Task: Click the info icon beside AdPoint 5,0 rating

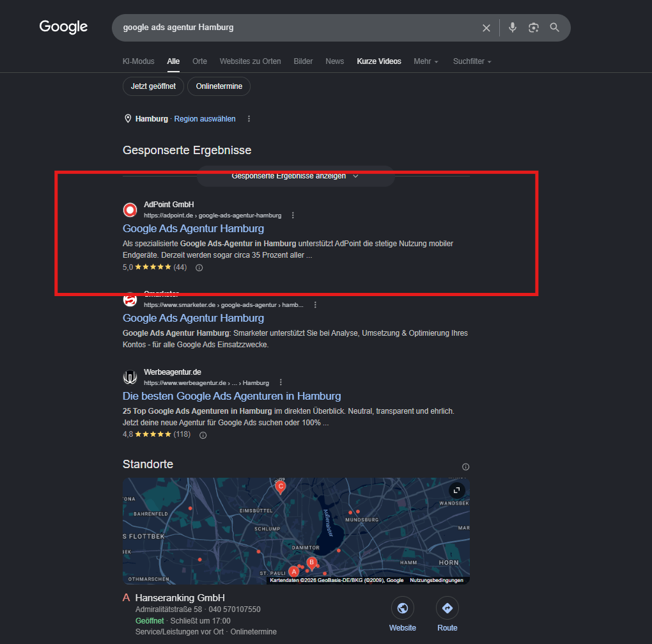Action: coord(199,267)
